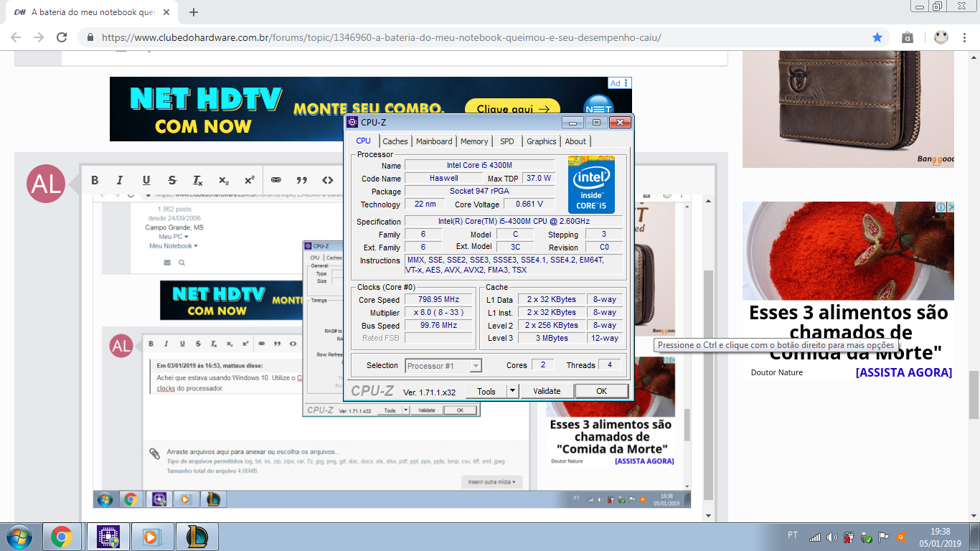Screen dimensions: 980x551
Task: Click the extension icon beside the bookmark star
Action: pyautogui.click(x=908, y=37)
